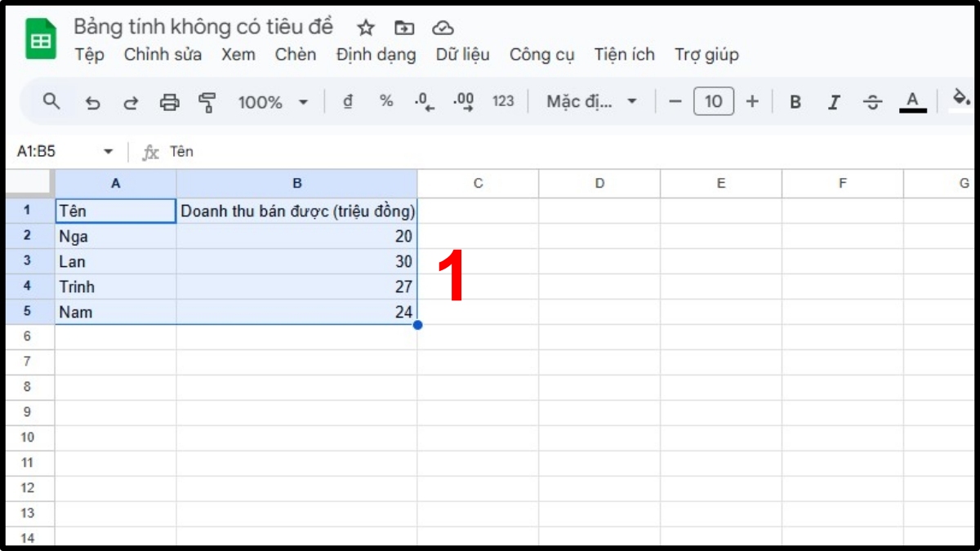Click the search magnifier icon in toolbar
Image resolution: width=980 pixels, height=551 pixels.
tap(51, 101)
